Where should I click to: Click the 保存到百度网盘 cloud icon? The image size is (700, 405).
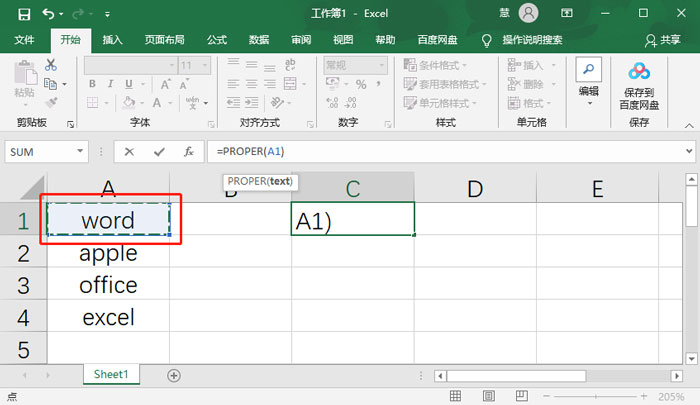639,72
